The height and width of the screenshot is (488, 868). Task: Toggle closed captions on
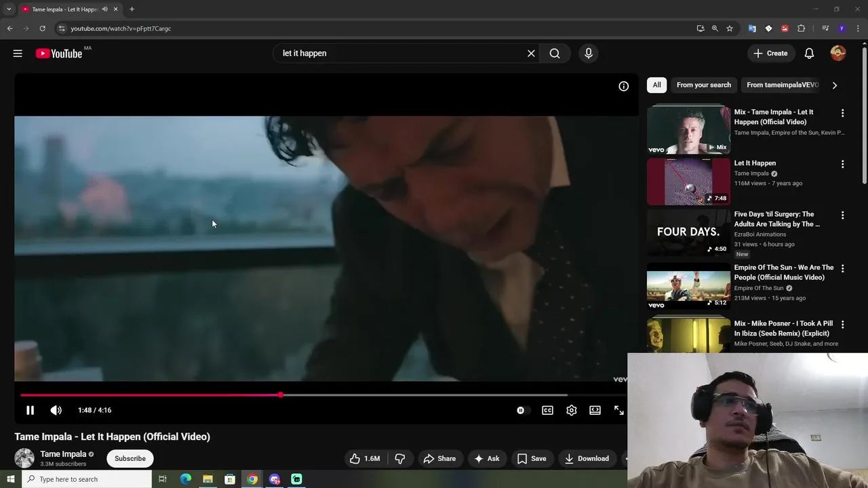click(547, 410)
